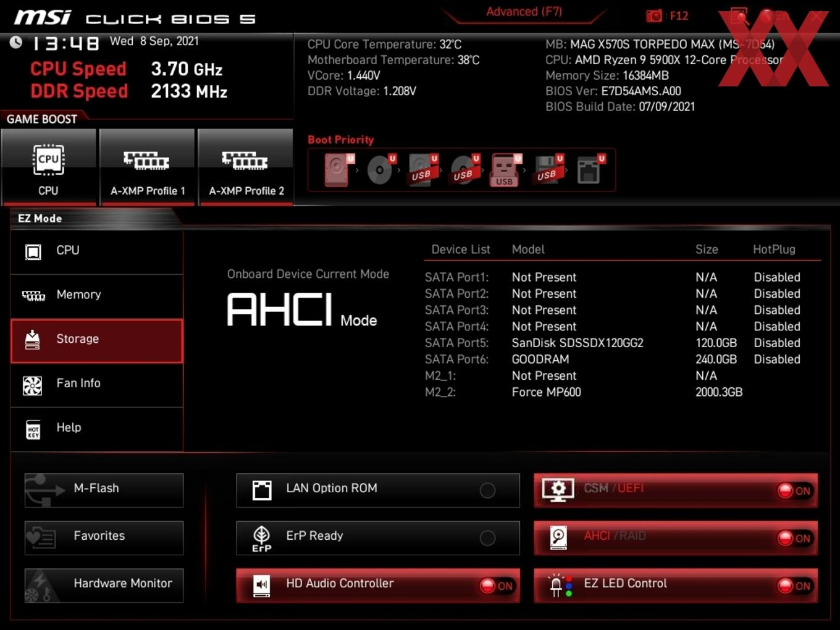Click the ErP leaf icon
This screenshot has width=840, height=630.
click(262, 538)
